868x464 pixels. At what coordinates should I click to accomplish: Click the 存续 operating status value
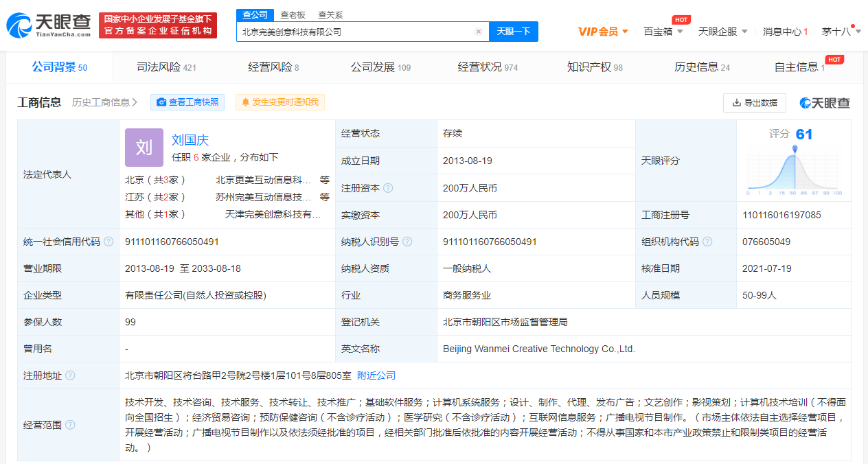click(x=453, y=133)
